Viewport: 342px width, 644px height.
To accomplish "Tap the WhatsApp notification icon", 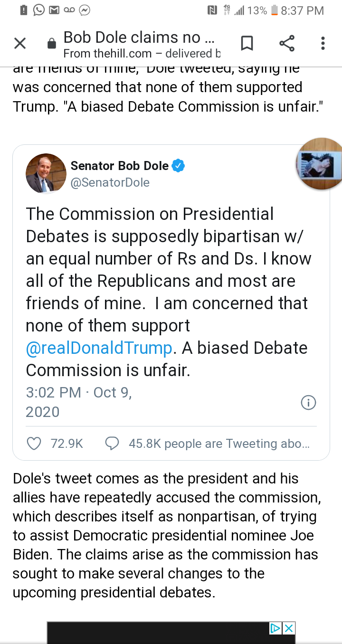I will pos(39,10).
